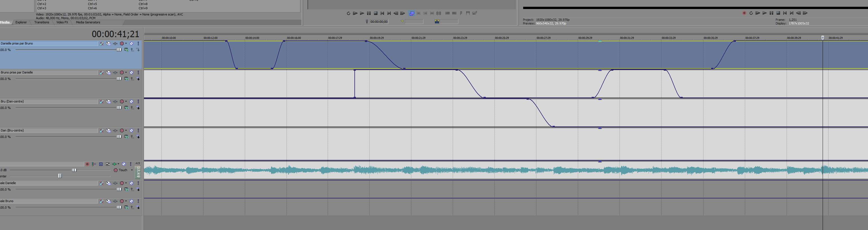Image resolution: width=868 pixels, height=230 pixels.
Task: Open compositing mode for the bottom Bruno track
Action: [x=127, y=207]
